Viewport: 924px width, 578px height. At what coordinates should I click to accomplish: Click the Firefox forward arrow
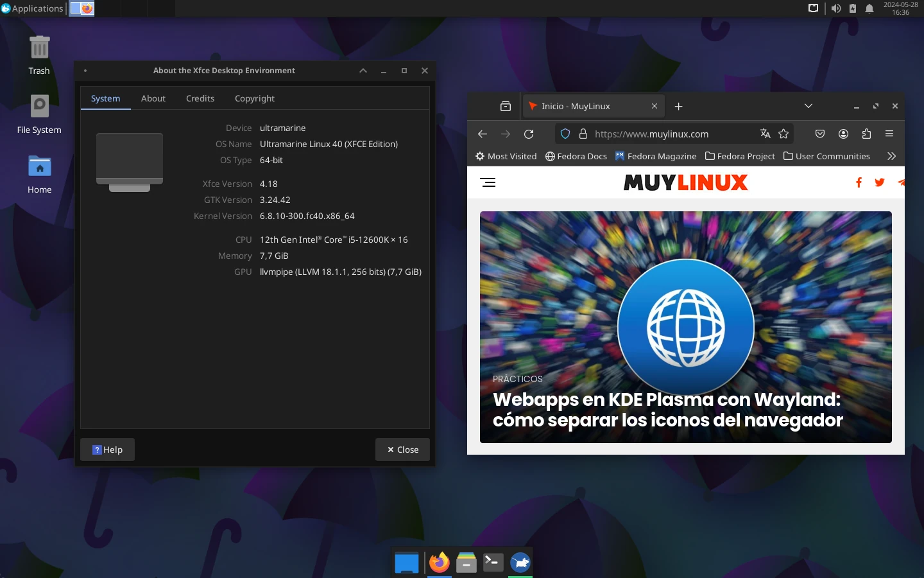(506, 134)
